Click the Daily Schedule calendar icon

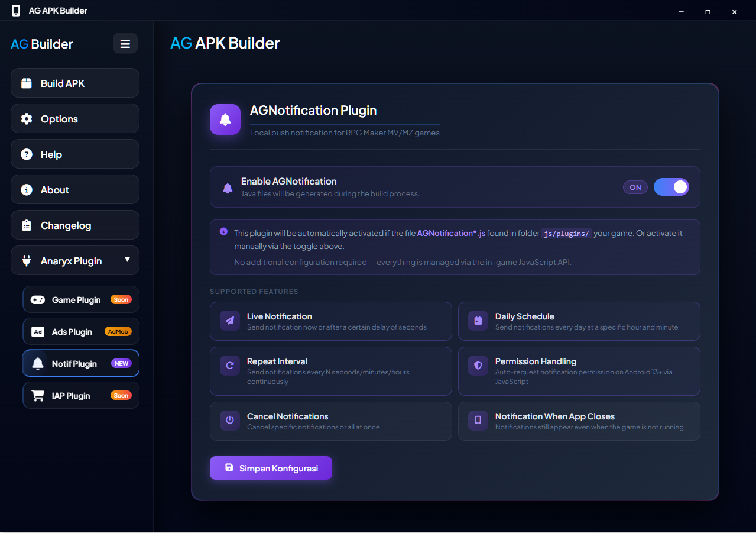478,321
